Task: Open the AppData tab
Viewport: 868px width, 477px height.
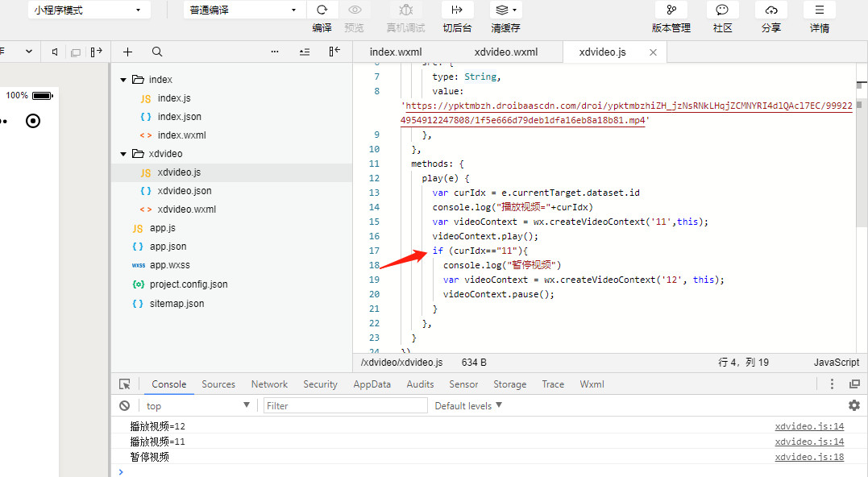Action: click(372, 384)
